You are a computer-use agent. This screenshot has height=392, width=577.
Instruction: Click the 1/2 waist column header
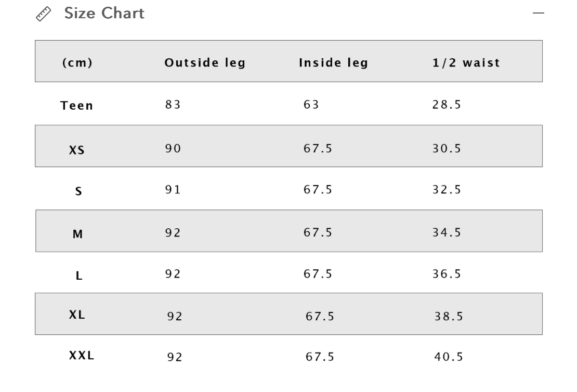pyautogui.click(x=466, y=63)
